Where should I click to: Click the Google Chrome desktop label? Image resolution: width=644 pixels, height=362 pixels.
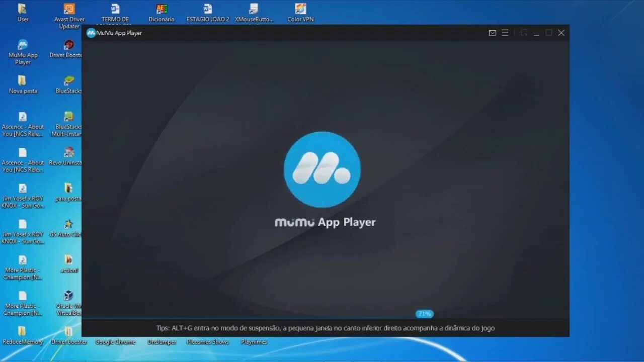coord(115,342)
